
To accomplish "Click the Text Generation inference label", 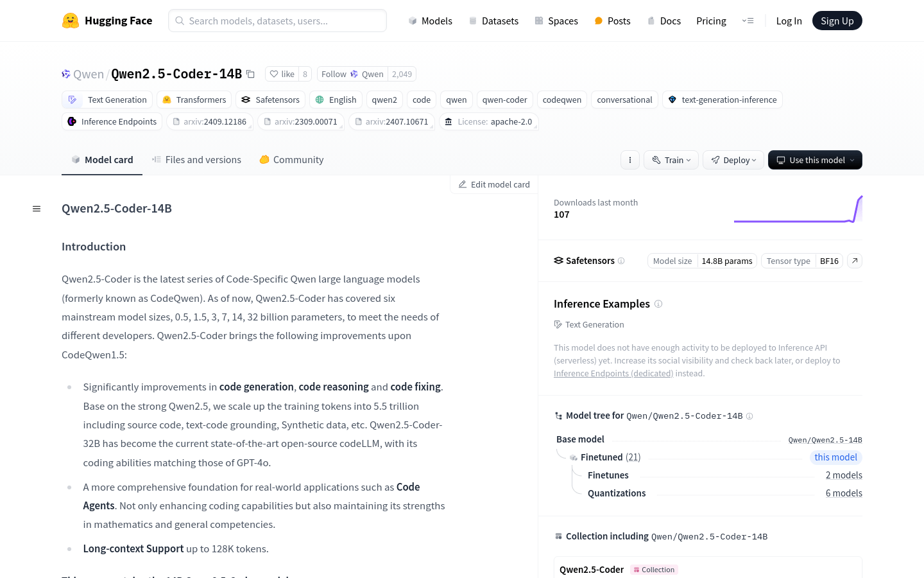I will tap(589, 324).
